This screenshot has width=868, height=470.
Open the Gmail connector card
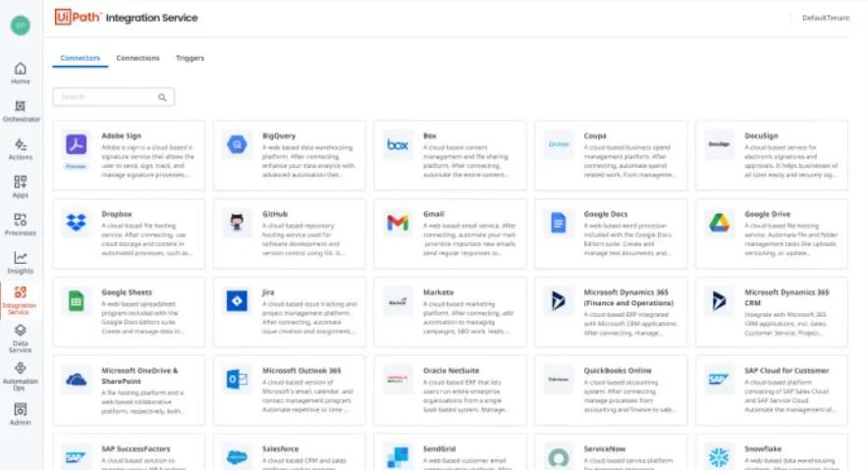pyautogui.click(x=450, y=234)
